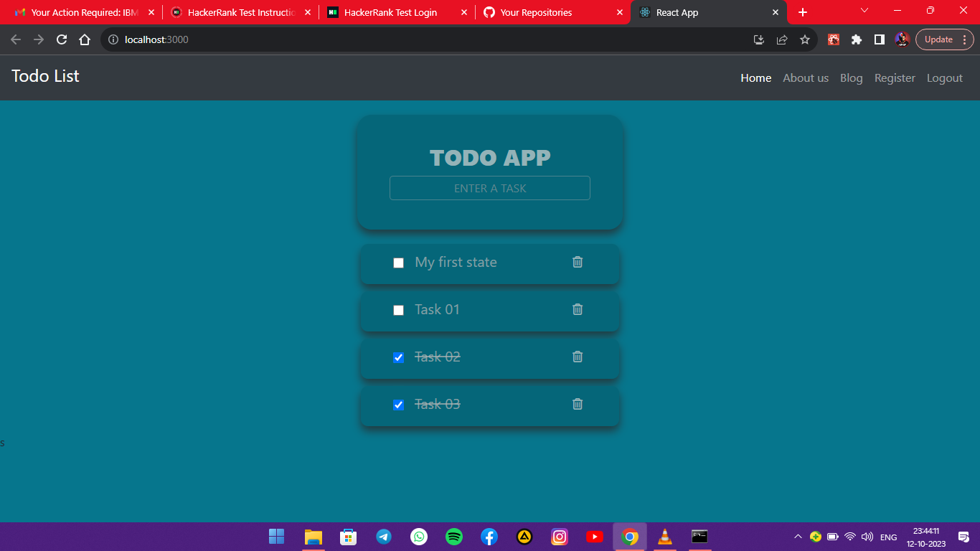Go to the About us page

click(805, 78)
